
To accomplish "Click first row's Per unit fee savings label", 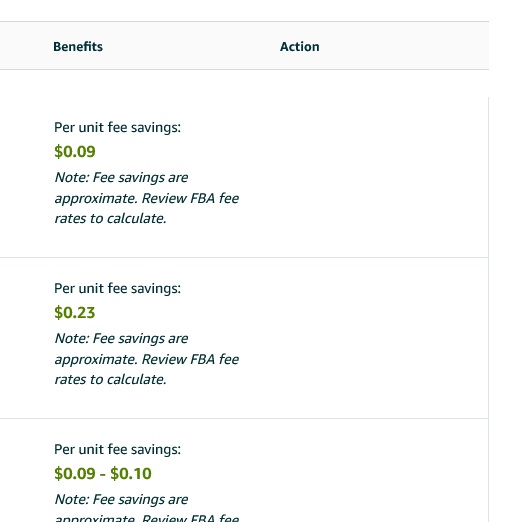I will [117, 128].
